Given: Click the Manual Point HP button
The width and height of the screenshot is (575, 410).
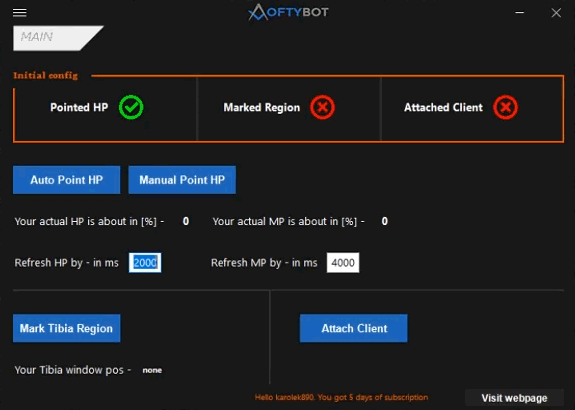Looking at the screenshot, I should [x=182, y=180].
